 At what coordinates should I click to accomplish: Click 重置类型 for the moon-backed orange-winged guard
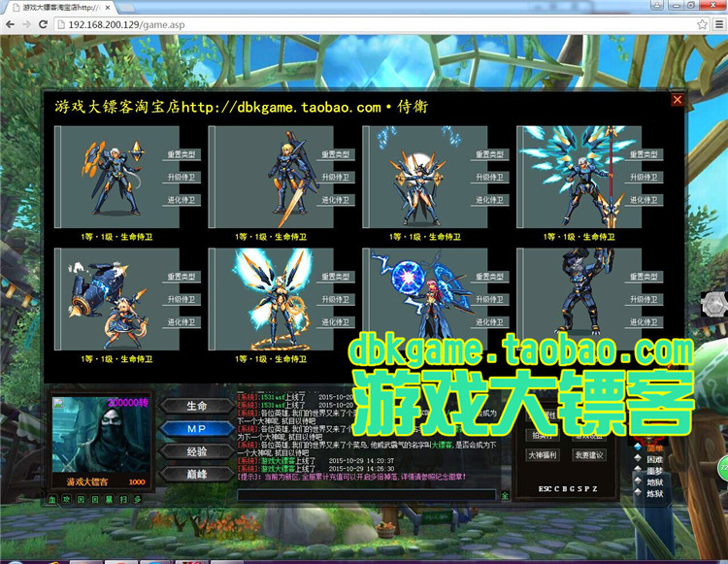490,154
